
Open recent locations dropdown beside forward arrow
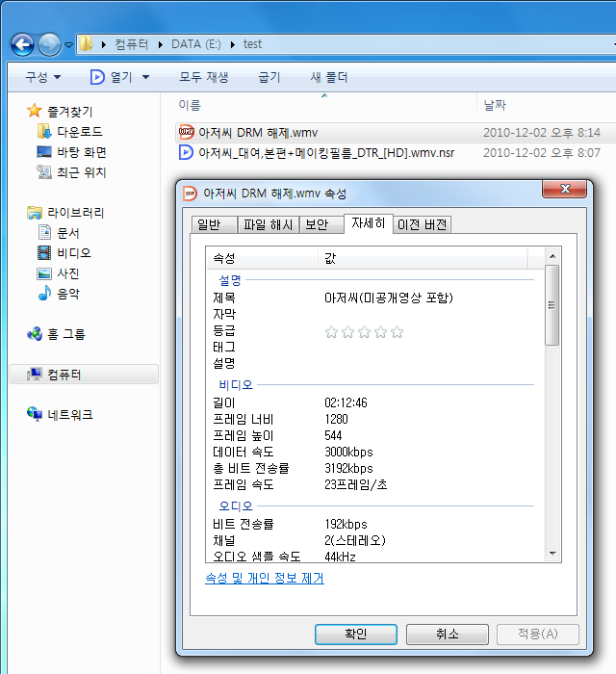pos(68,44)
